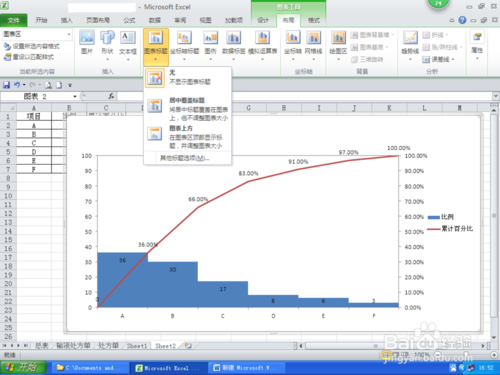Viewport: 500px width, 375px height.
Task: Switch to the 插入 insert tab
Action: tap(66, 20)
